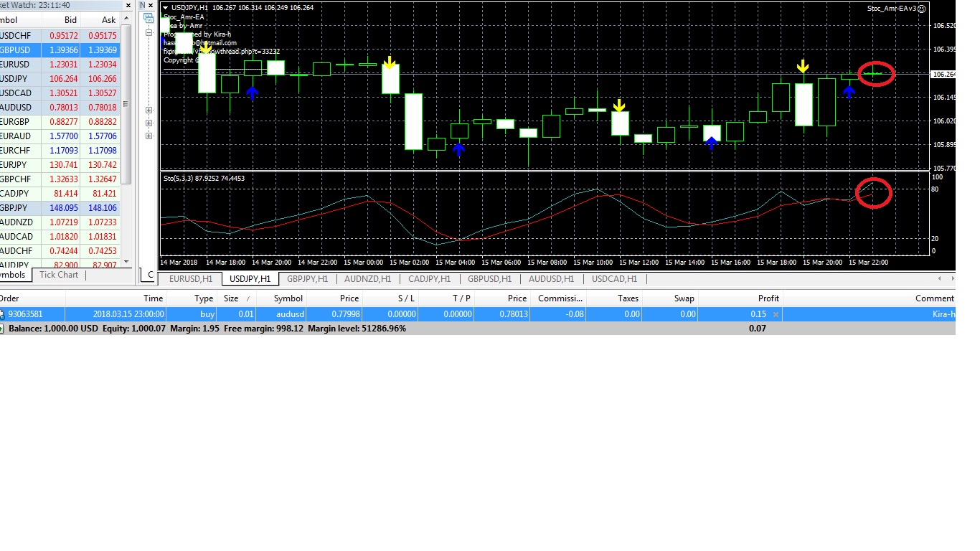
Task: Click the Market Watch scroll down arrow
Action: click(128, 262)
